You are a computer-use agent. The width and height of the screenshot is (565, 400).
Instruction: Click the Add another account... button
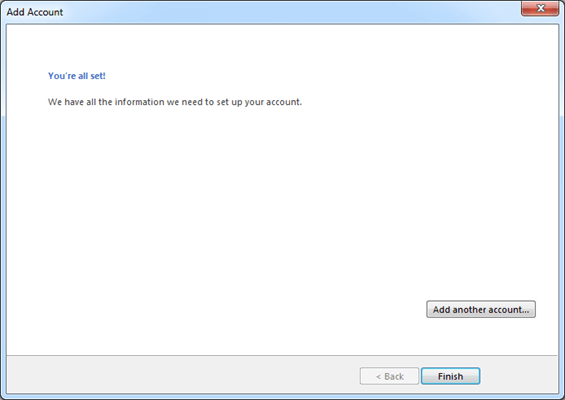pos(481,310)
